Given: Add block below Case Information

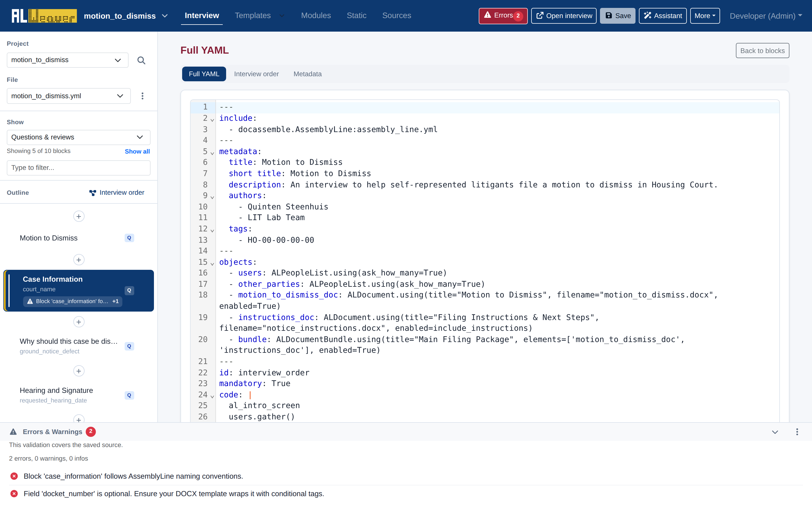Looking at the screenshot, I should (x=79, y=322).
